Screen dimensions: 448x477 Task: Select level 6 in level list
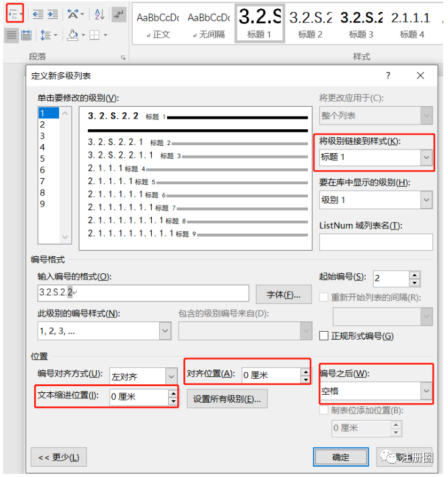[x=49, y=170]
